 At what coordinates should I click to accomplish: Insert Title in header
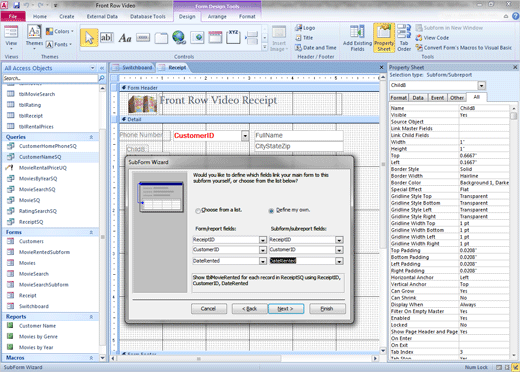click(x=304, y=38)
